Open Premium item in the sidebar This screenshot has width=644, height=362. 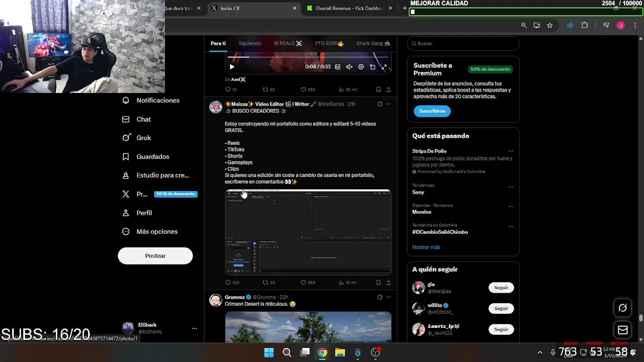[x=158, y=194]
